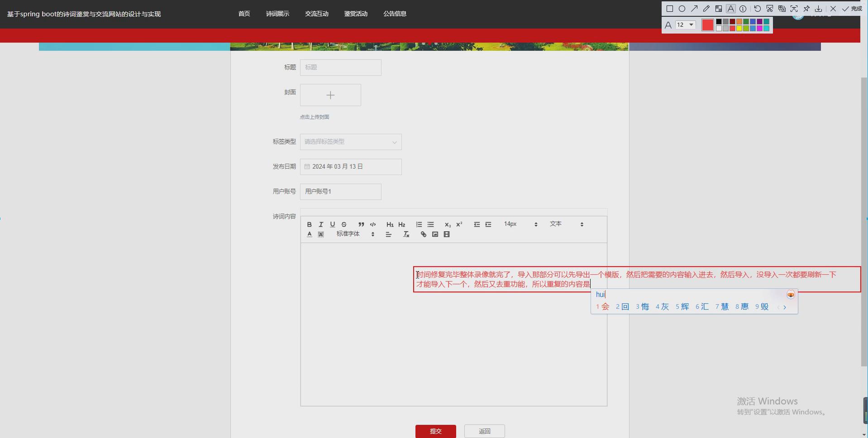The image size is (868, 438).
Task: Select the text annotation tool
Action: point(731,9)
